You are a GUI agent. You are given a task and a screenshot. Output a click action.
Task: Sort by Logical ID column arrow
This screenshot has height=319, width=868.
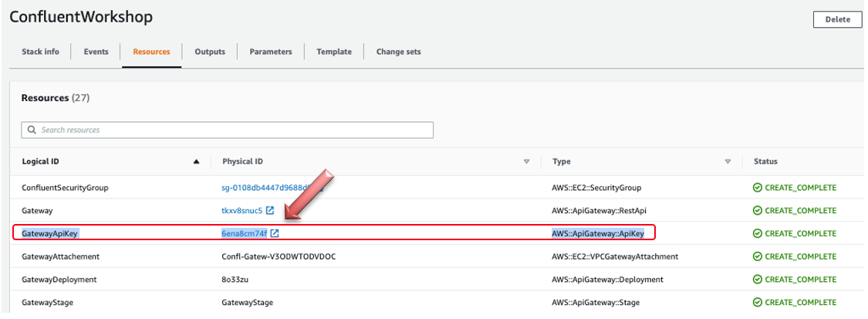point(196,161)
